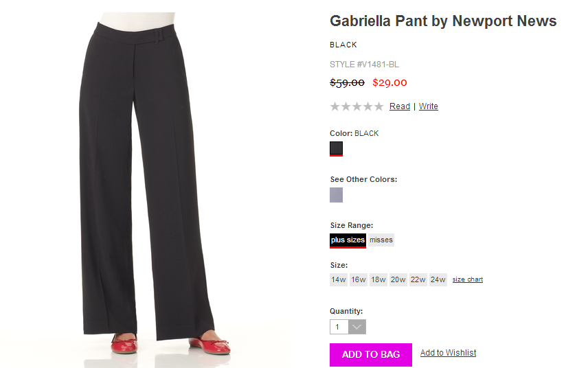Write a product review
Viewport: 588px width, 368px height.
coord(428,106)
